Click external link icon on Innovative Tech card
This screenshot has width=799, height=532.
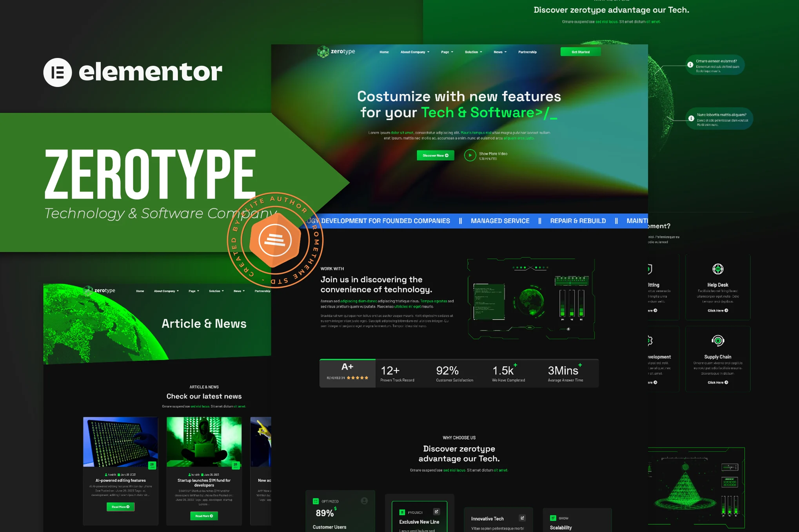click(x=522, y=518)
